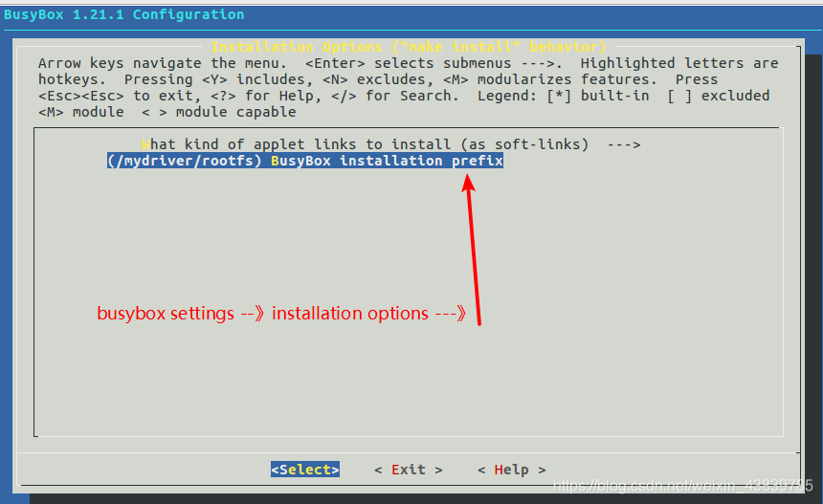Click the 'Legend: [*] built-in' text

tap(564, 96)
